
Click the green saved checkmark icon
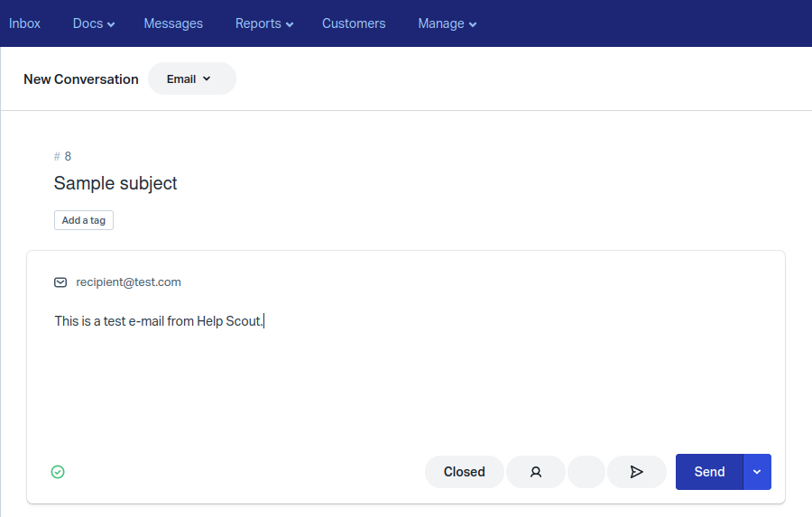[58, 472]
